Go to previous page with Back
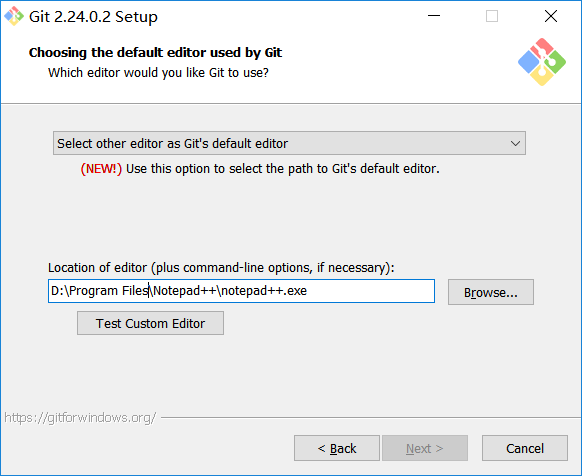The height and width of the screenshot is (476, 582). click(x=337, y=448)
